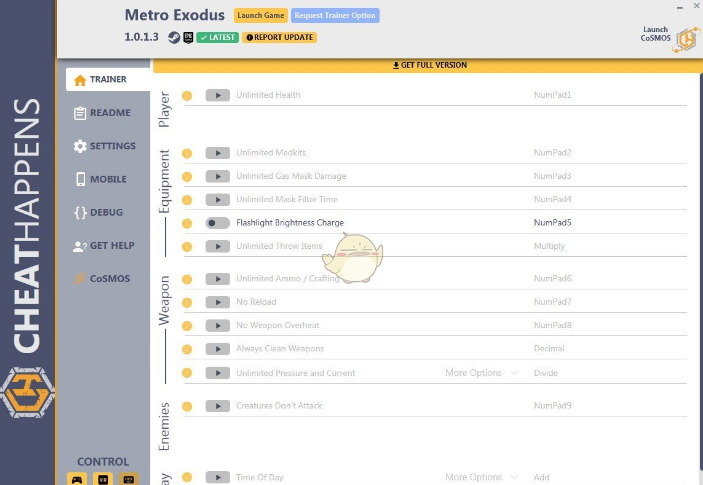Select the keyboard control icon
Image resolution: width=703 pixels, height=485 pixels.
[129, 479]
